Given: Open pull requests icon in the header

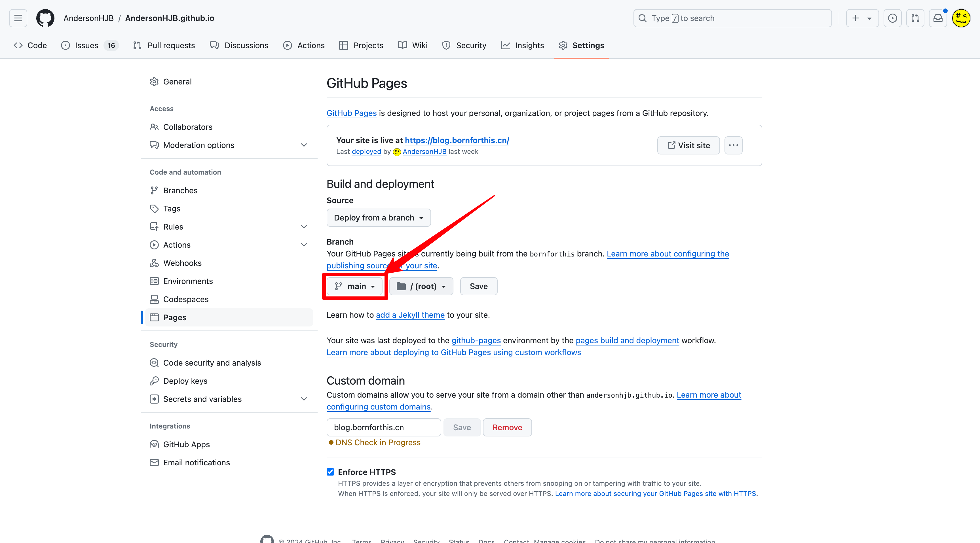Looking at the screenshot, I should tap(915, 18).
